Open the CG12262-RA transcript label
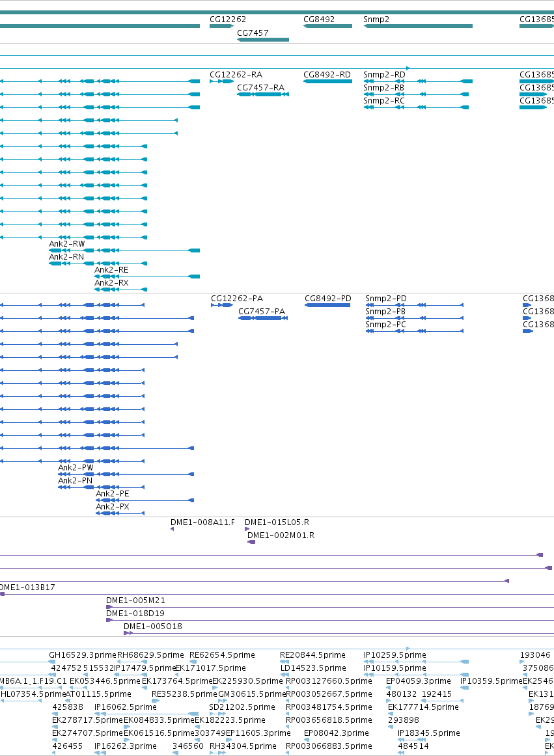 pos(236,75)
